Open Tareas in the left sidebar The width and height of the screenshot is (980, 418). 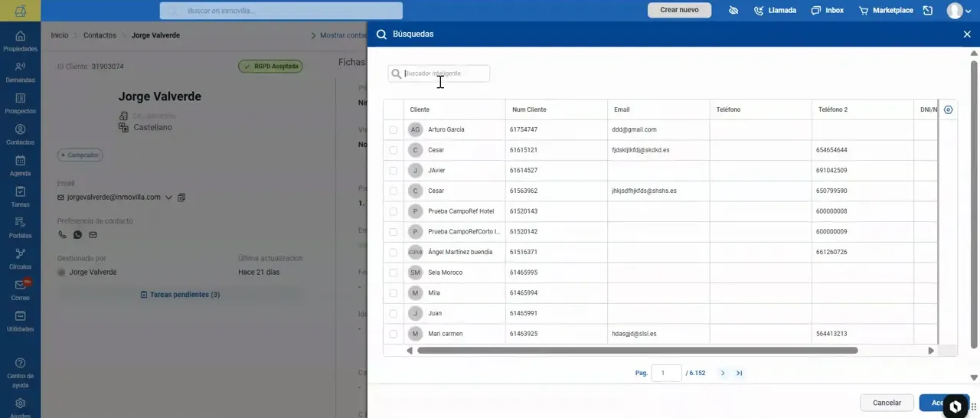click(x=20, y=198)
